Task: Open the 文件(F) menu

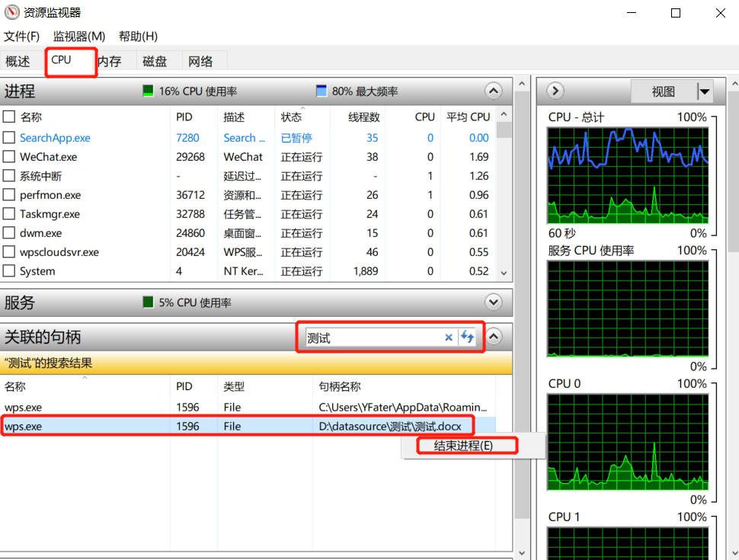Action: (x=21, y=37)
